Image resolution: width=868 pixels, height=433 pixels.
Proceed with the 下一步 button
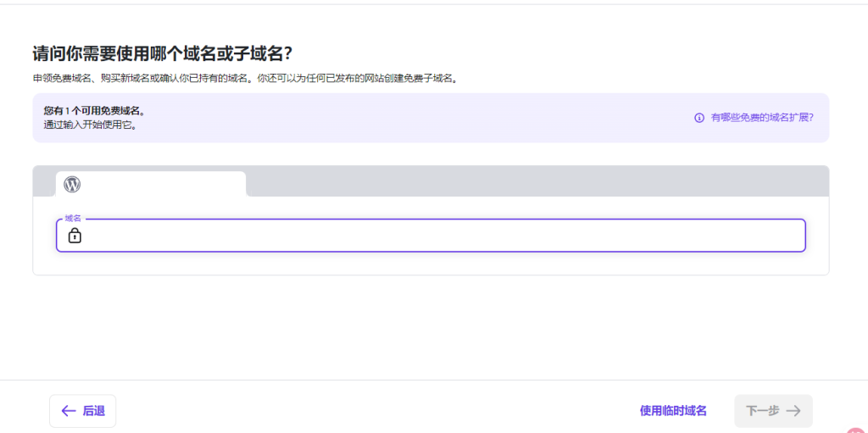click(773, 411)
